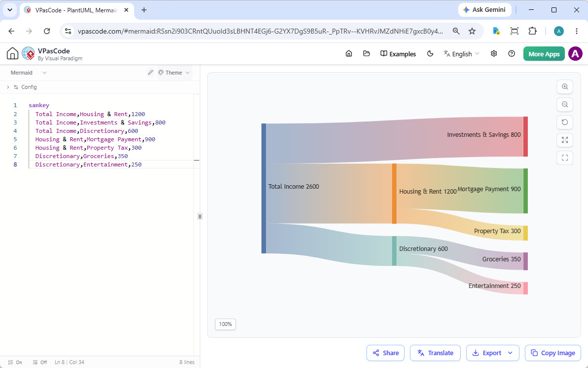The image size is (588, 368).
Task: Click the fit-to-screen expand arrows icon
Action: click(x=565, y=140)
